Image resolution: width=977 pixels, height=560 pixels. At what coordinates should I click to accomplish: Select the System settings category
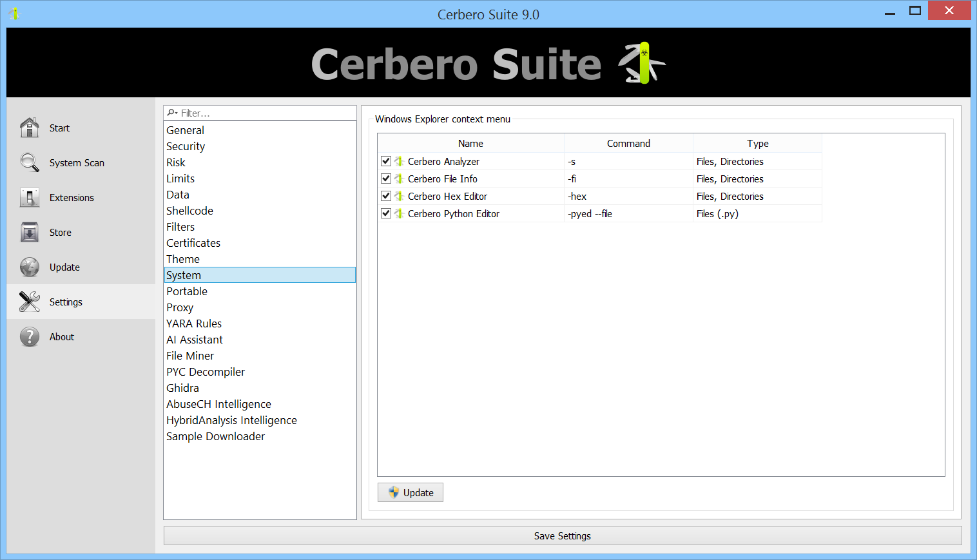pyautogui.click(x=260, y=275)
